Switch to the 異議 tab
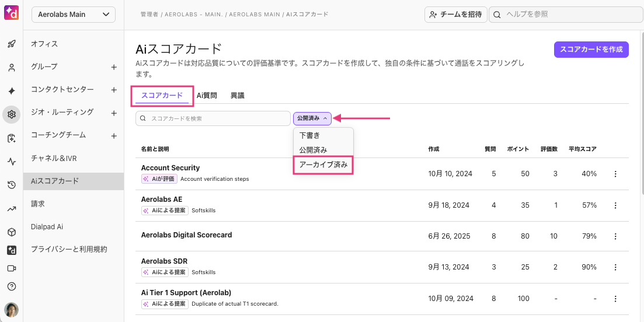The width and height of the screenshot is (644, 322). click(x=238, y=96)
